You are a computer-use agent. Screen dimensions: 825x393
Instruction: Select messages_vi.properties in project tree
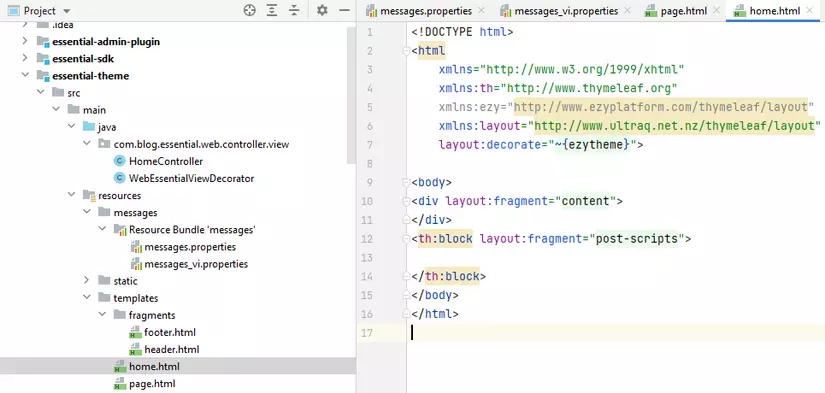point(196,264)
